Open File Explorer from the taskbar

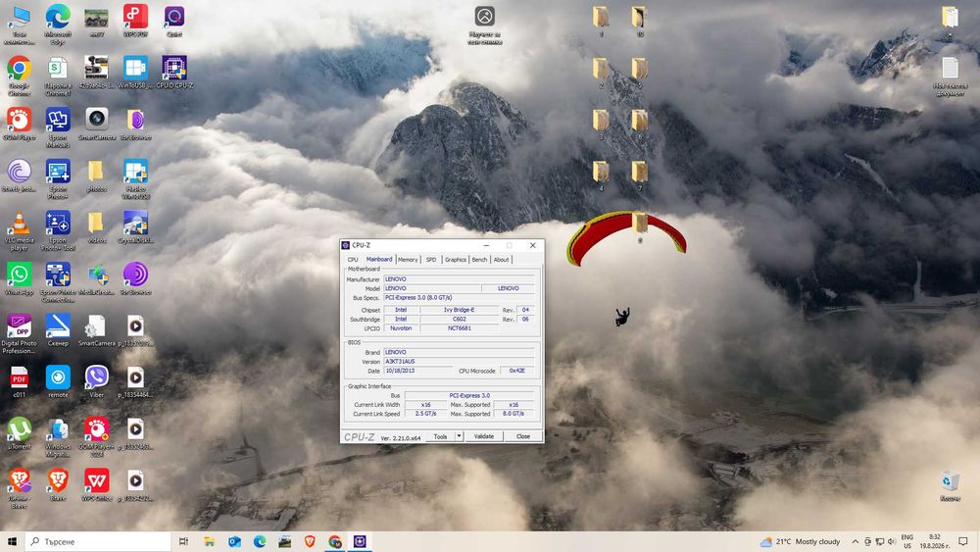pyautogui.click(x=210, y=541)
